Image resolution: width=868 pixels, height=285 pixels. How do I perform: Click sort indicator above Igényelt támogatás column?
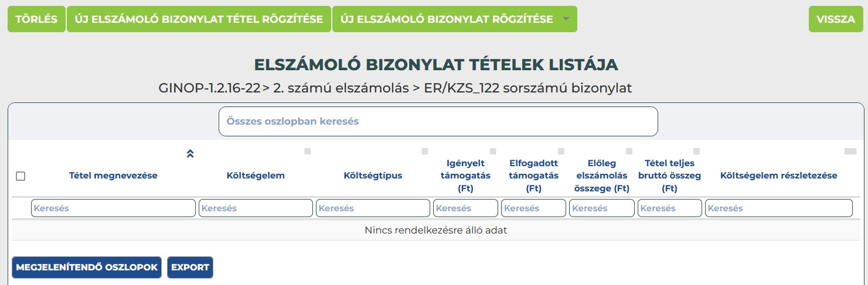coord(493,152)
